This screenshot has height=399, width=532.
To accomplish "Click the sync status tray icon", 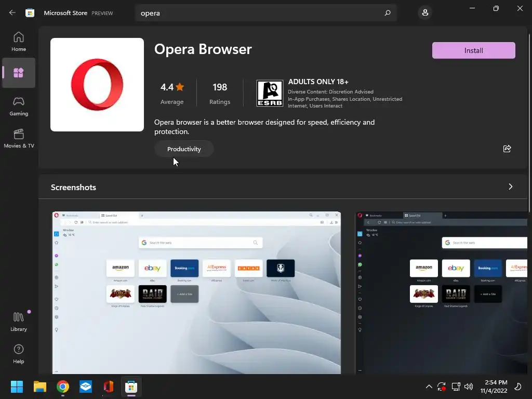I will (x=442, y=387).
